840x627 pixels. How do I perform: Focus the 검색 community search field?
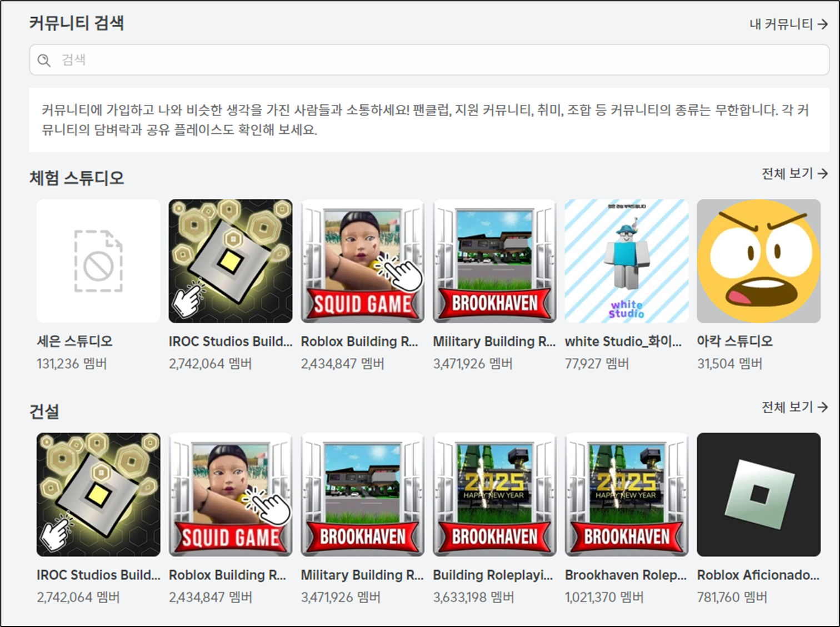(x=429, y=60)
